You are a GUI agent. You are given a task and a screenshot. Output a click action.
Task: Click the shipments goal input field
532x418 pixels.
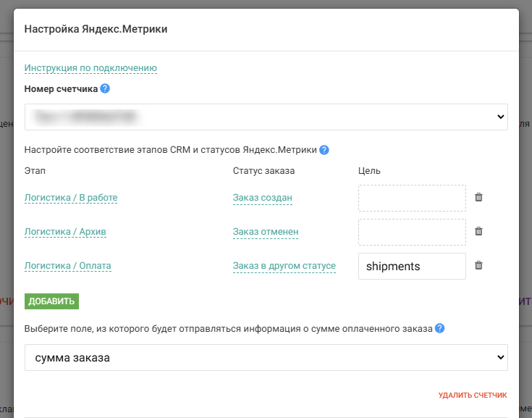click(x=412, y=266)
